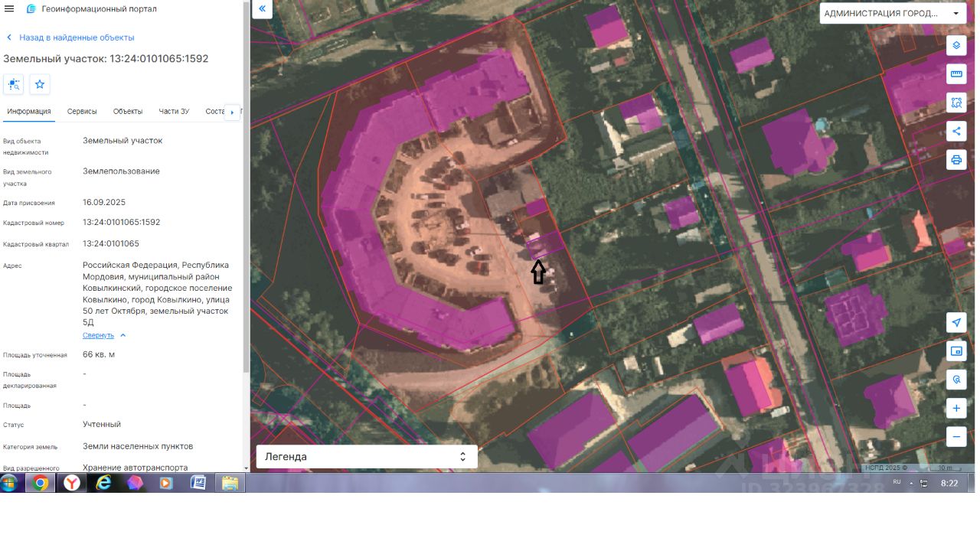Click the geolocation target button
This screenshot has height=551, width=980.
(x=956, y=380)
